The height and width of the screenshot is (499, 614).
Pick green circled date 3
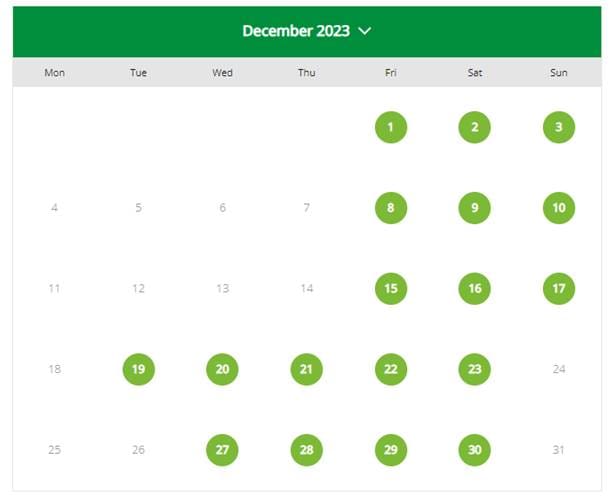559,127
